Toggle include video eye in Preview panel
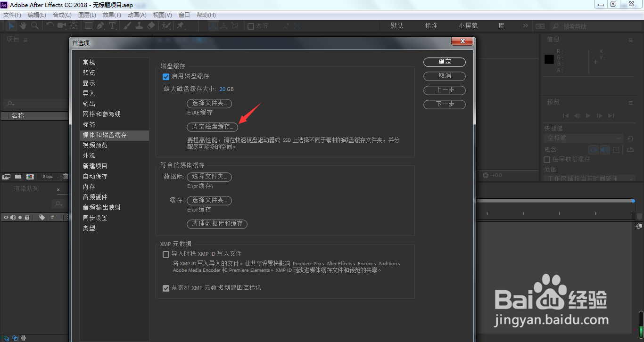Viewport: 644px width, 342px height. pyautogui.click(x=594, y=149)
